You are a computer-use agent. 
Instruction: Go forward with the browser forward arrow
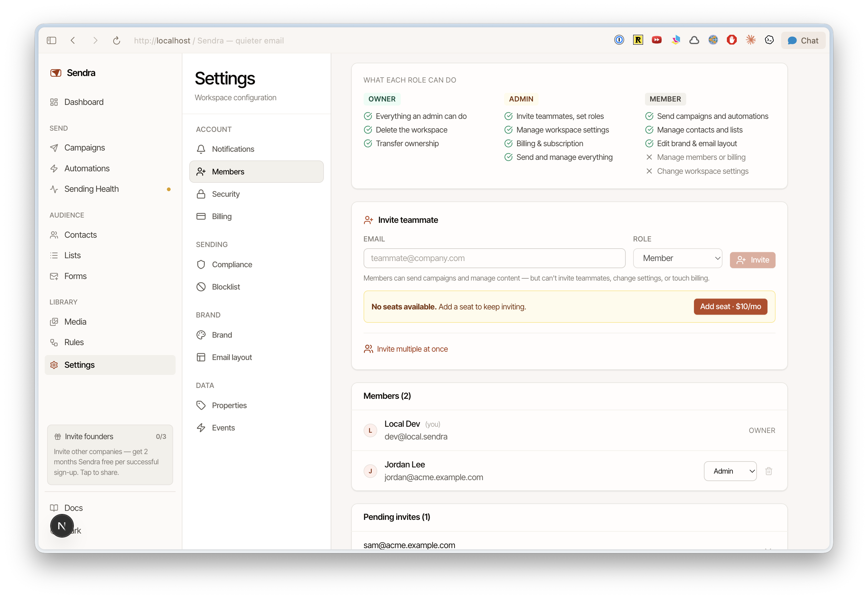click(x=95, y=41)
